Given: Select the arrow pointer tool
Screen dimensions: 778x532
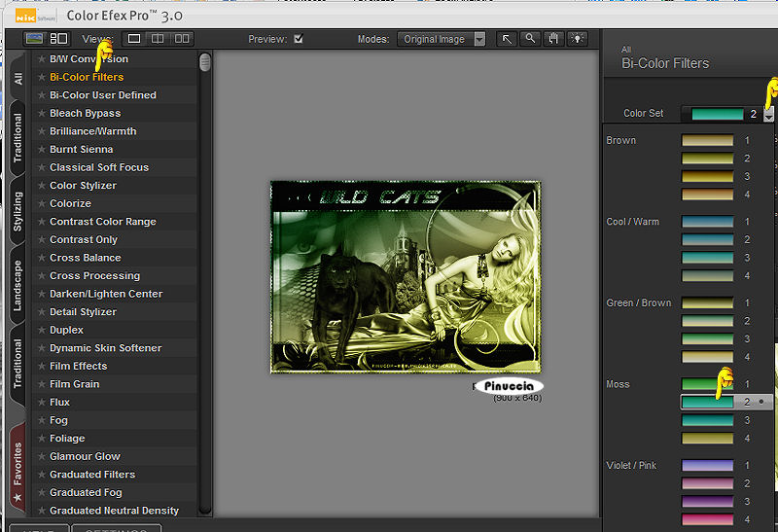Looking at the screenshot, I should (507, 39).
